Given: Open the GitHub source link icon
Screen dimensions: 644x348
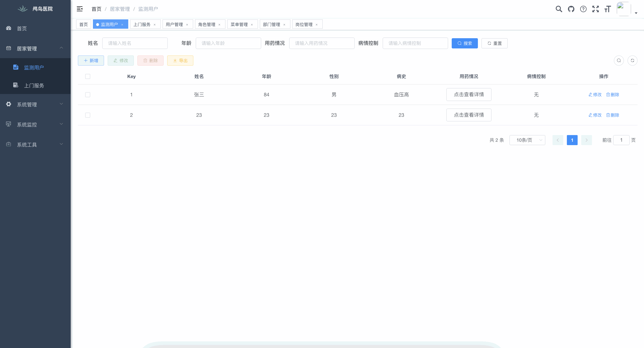Looking at the screenshot, I should click(571, 9).
